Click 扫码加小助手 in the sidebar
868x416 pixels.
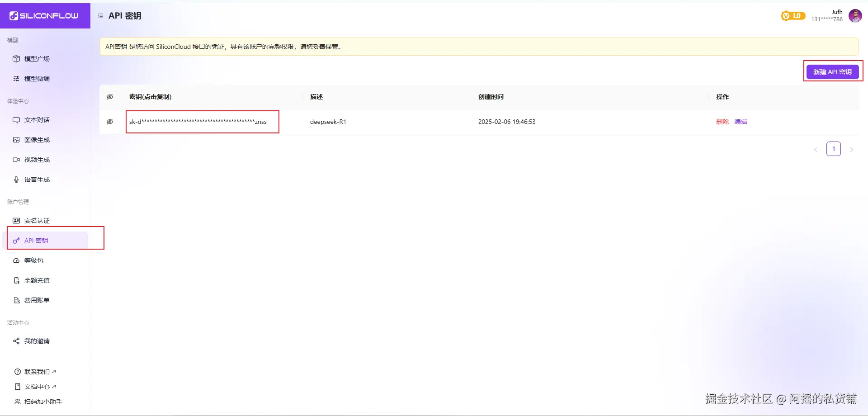pyautogui.click(x=38, y=402)
